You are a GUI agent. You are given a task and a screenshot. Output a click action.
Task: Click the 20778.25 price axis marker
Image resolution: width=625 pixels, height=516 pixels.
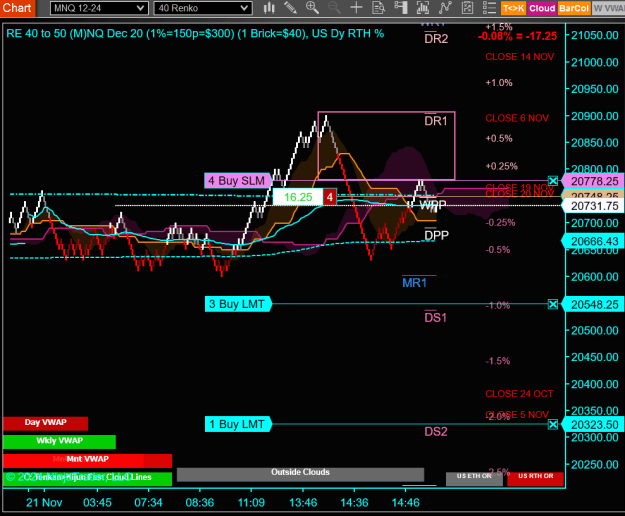point(593,181)
